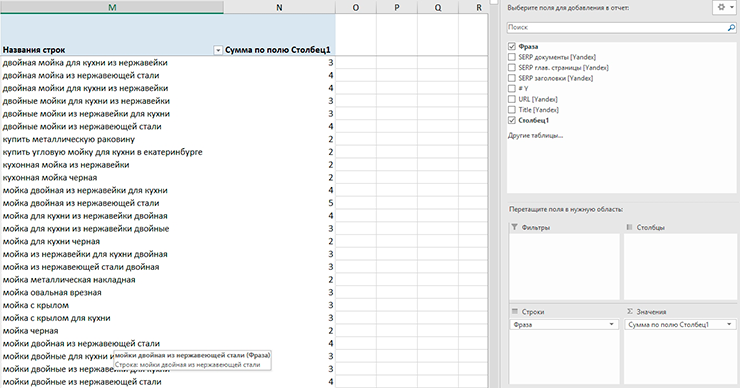Select row мойка металлическая накладная
Screen dimensions: 740x388
(69, 279)
